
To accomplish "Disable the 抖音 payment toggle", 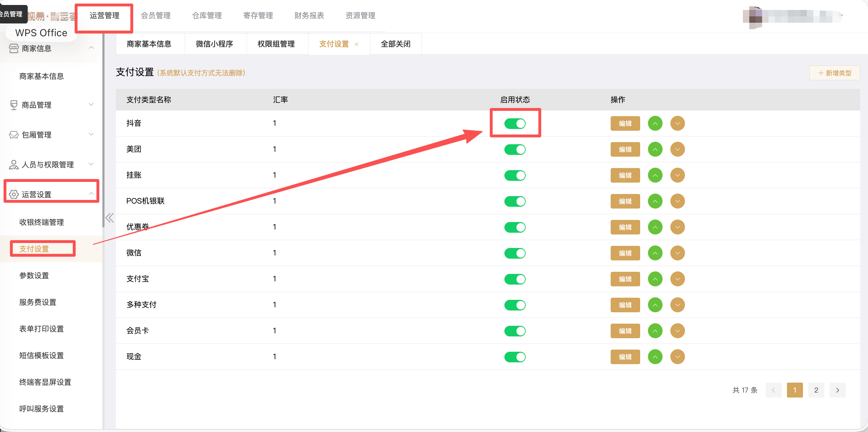I will point(515,123).
